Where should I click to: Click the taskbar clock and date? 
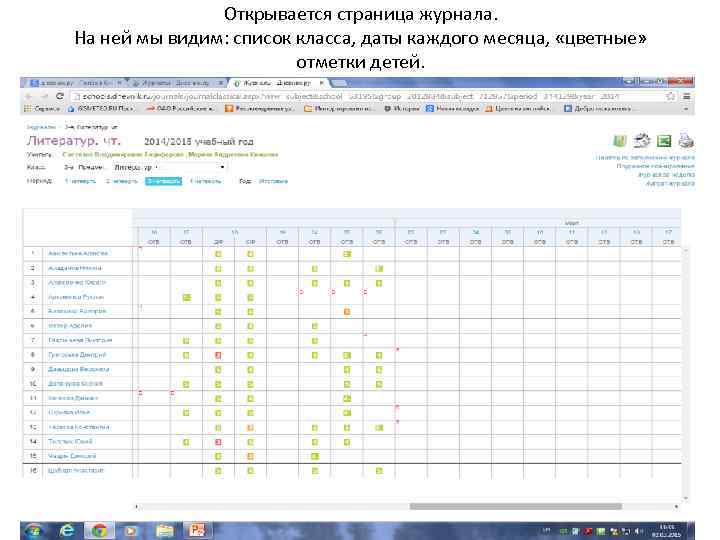[x=667, y=531]
